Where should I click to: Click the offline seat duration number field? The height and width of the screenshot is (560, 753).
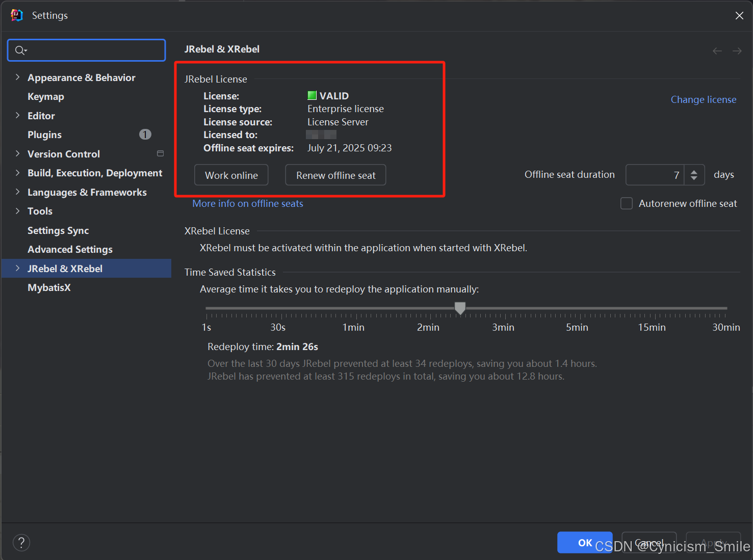(655, 175)
